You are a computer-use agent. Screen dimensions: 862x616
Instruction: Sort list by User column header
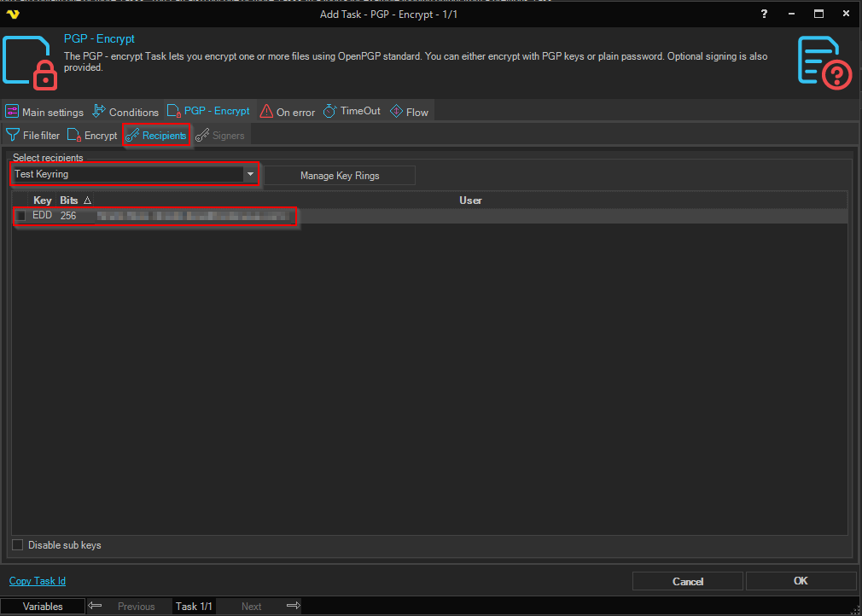[x=470, y=200]
